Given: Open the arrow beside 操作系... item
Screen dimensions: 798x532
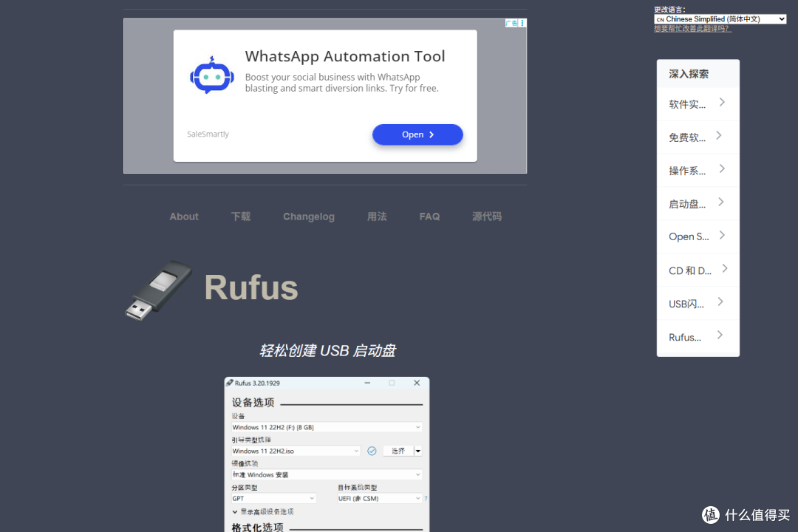Looking at the screenshot, I should 722,168.
